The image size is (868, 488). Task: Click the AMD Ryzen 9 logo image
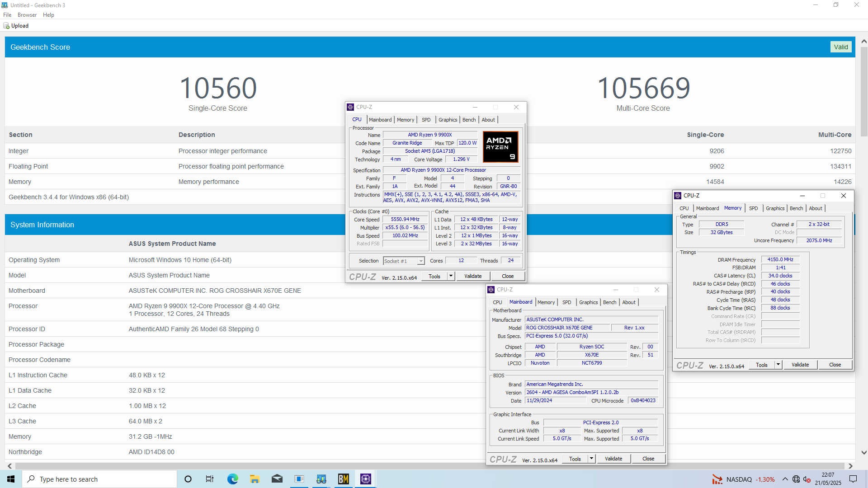point(500,147)
